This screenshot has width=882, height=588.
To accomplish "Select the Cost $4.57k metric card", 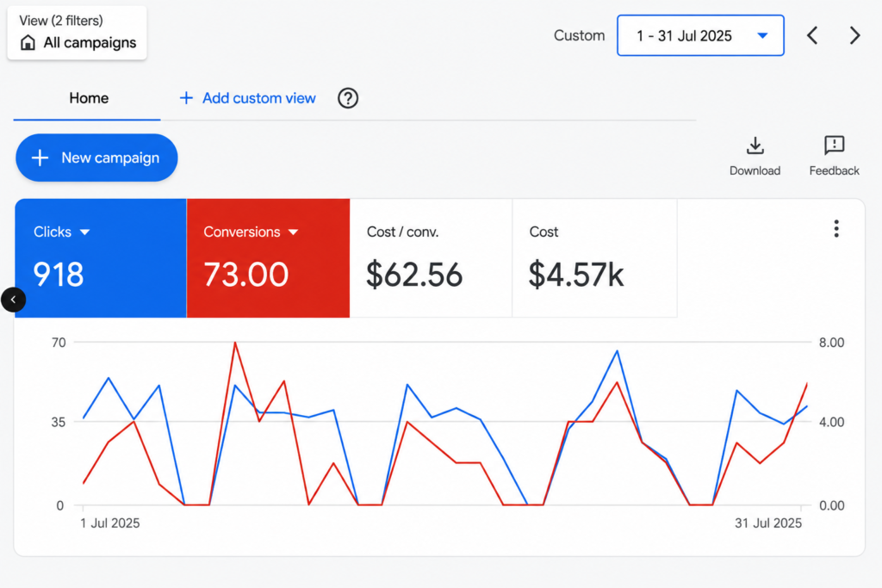I will pos(594,258).
